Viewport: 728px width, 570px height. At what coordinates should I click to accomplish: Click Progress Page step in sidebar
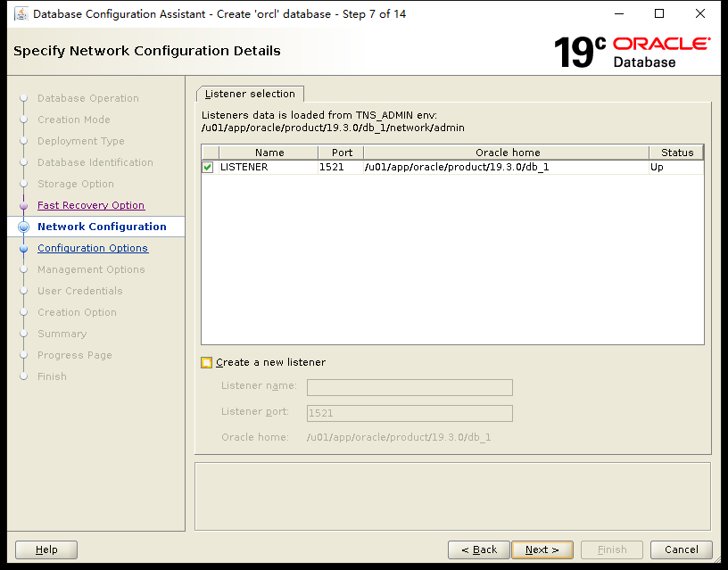click(75, 355)
